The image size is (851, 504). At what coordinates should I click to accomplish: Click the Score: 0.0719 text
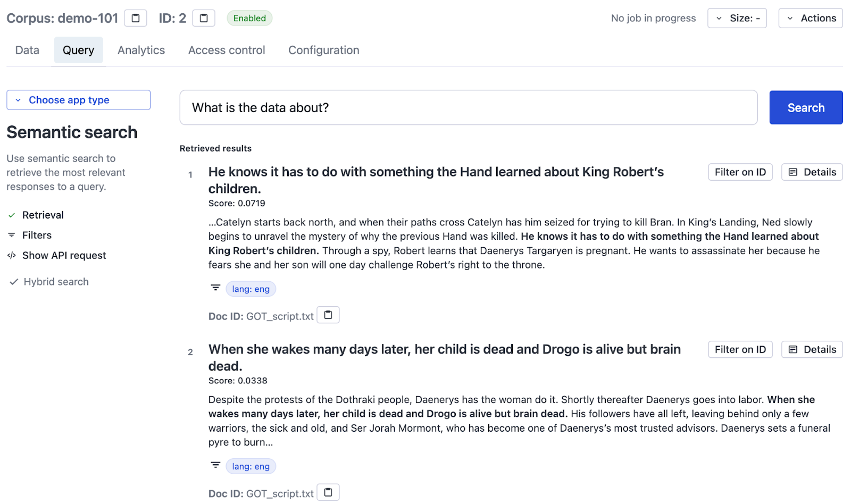point(237,203)
